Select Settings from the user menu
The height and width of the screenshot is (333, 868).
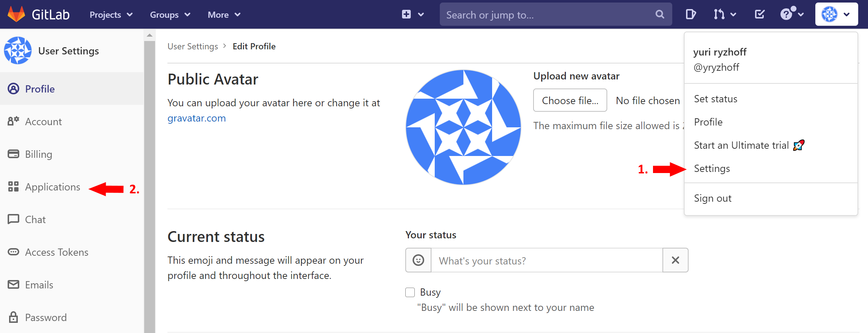pyautogui.click(x=712, y=169)
